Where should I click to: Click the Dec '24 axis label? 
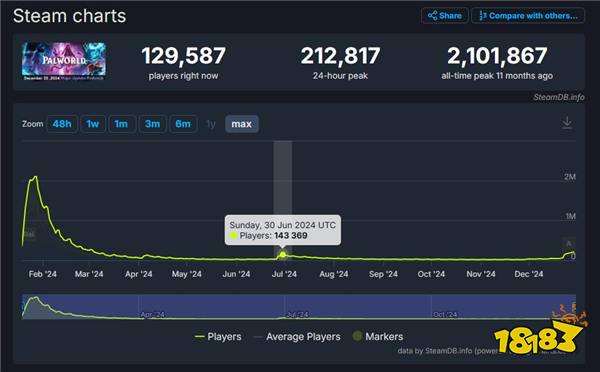[x=529, y=274]
